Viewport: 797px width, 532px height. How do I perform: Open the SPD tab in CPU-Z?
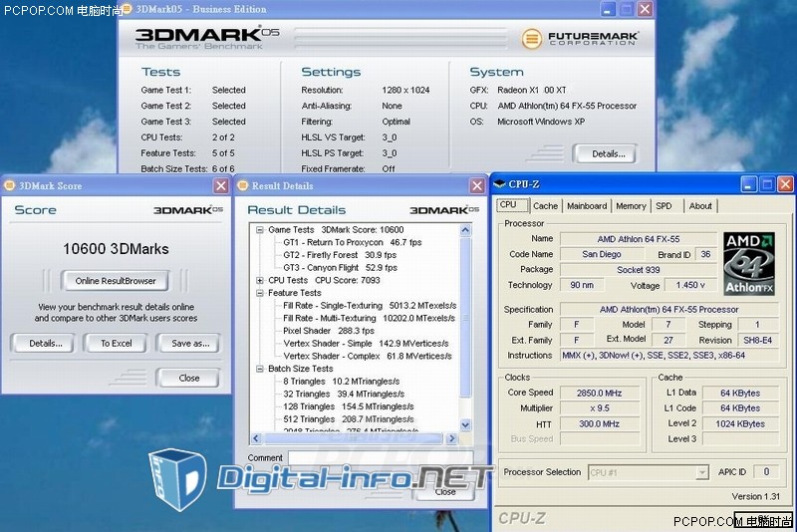tap(664, 206)
